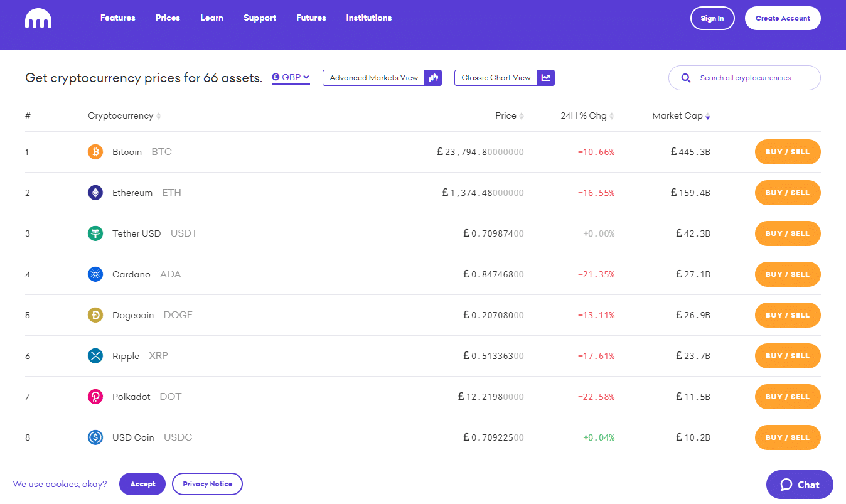Click BUY / SELL for Cardano
Viewport: 846px width, 504px height.
(x=788, y=274)
